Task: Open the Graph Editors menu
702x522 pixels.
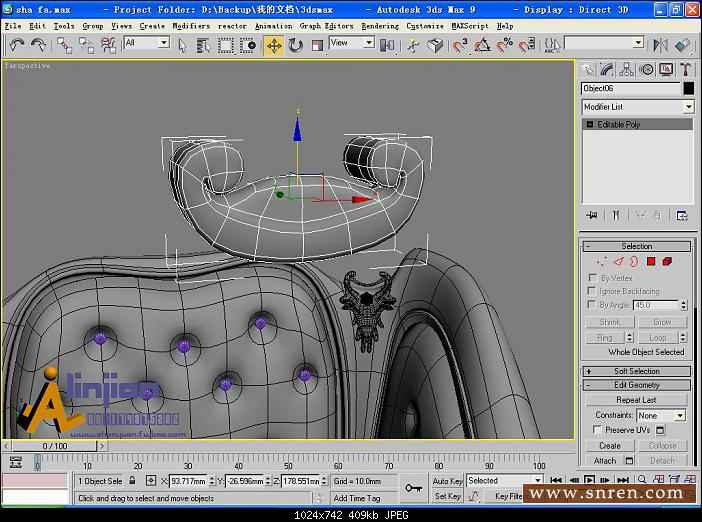Action: point(326,26)
